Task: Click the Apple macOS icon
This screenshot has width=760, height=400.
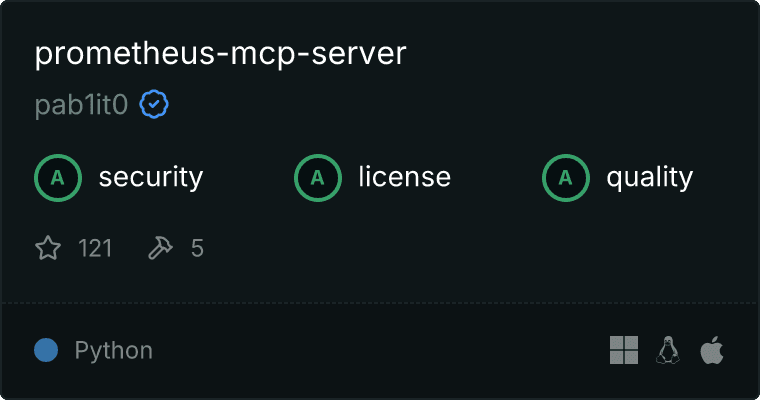Action: point(712,350)
